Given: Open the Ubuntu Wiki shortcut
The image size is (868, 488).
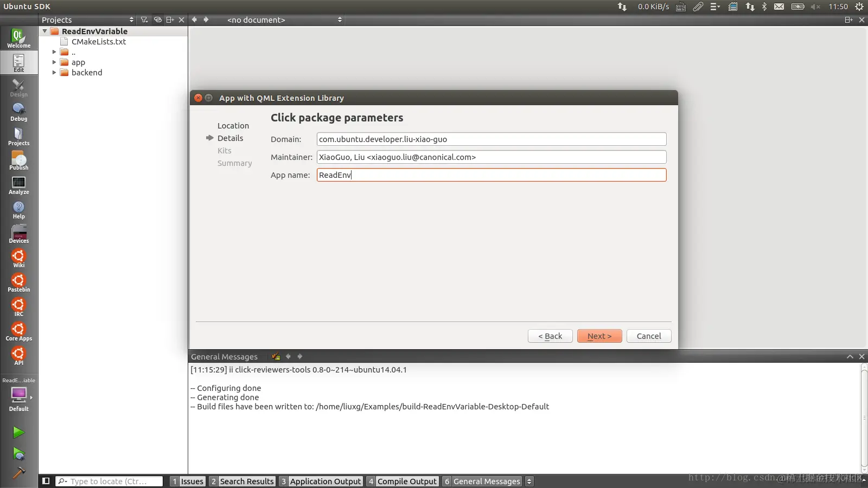Looking at the screenshot, I should point(18,258).
